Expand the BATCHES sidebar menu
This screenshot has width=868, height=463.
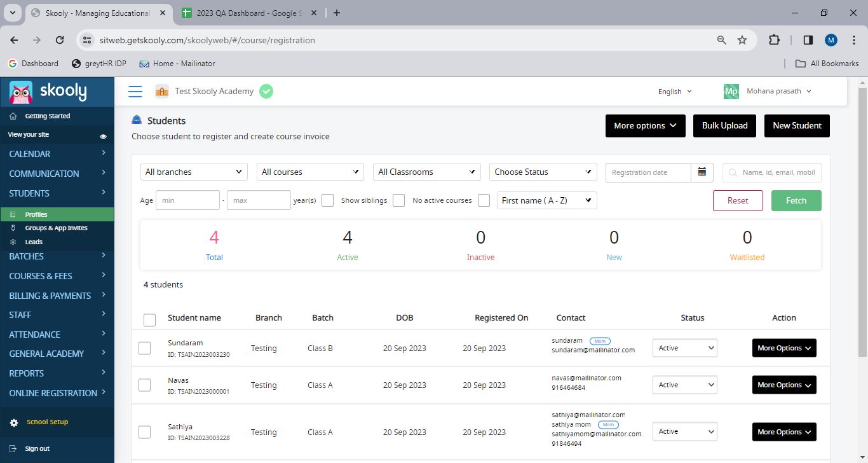tap(57, 256)
